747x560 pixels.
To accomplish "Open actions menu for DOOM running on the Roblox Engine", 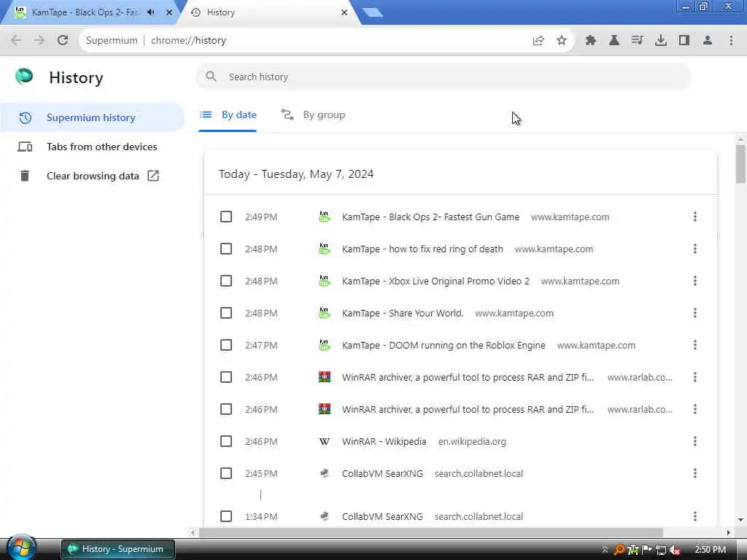I will pyautogui.click(x=695, y=345).
